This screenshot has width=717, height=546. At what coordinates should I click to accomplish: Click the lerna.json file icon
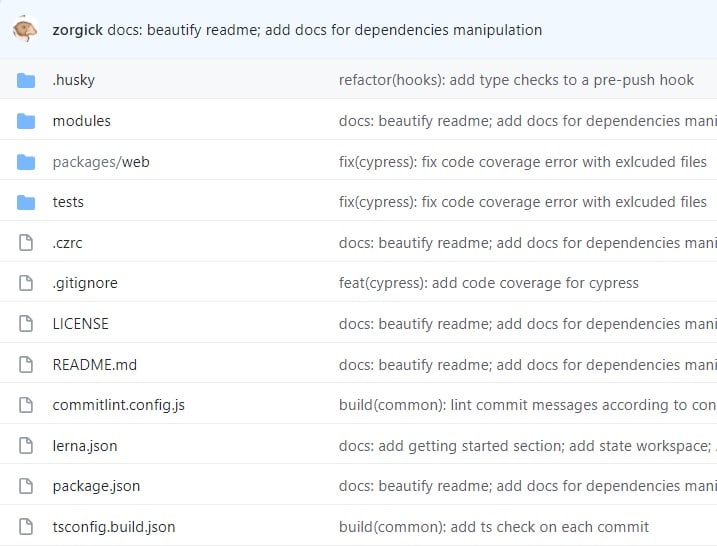pyautogui.click(x=26, y=445)
